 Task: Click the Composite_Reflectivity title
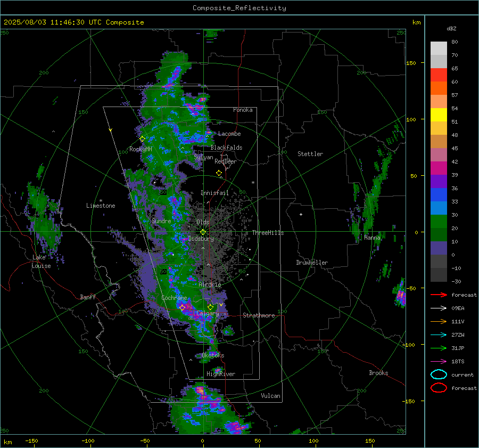(x=240, y=8)
